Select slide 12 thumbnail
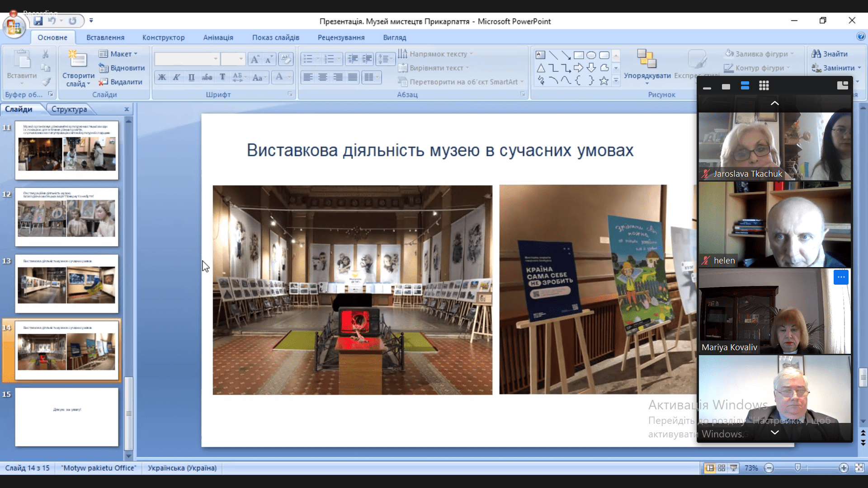This screenshot has height=488, width=868. 66,217
